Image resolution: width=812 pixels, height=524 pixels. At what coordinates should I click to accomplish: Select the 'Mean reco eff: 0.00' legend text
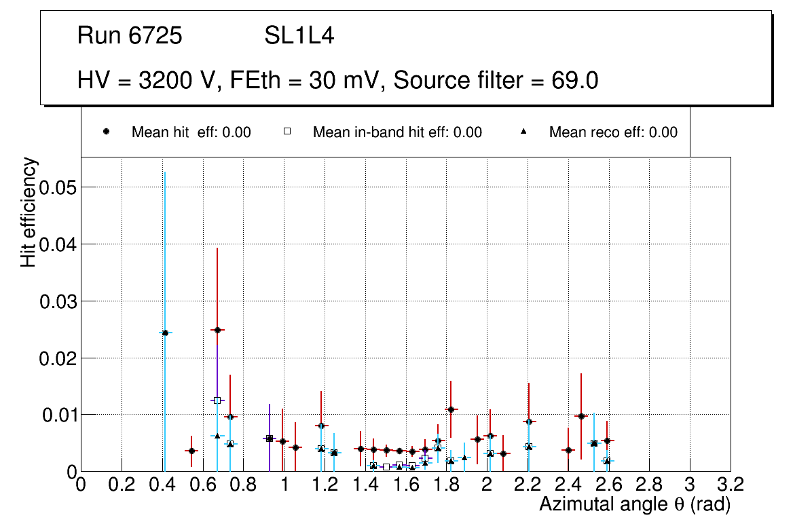pyautogui.click(x=612, y=132)
